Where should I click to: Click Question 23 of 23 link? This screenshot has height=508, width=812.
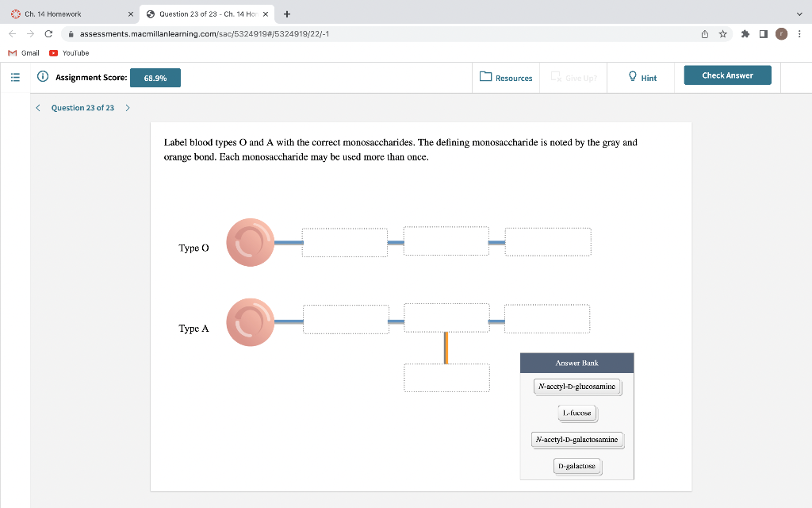point(82,108)
